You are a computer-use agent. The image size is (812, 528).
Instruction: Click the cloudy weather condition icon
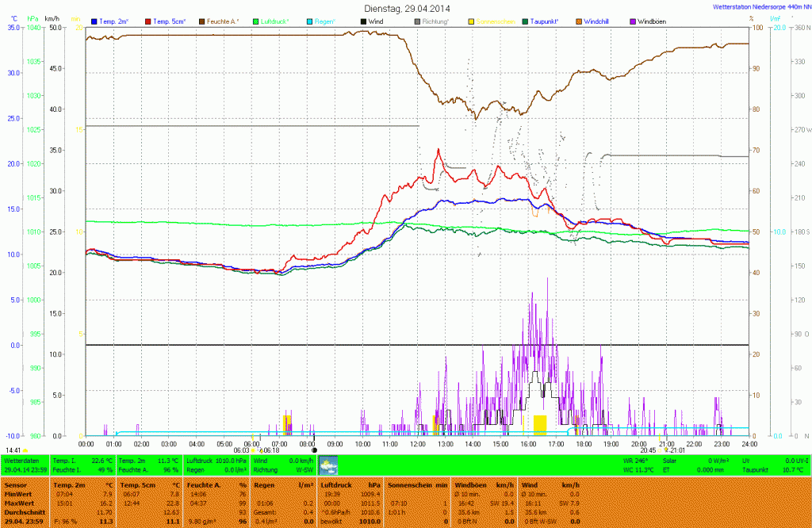[x=327, y=465]
